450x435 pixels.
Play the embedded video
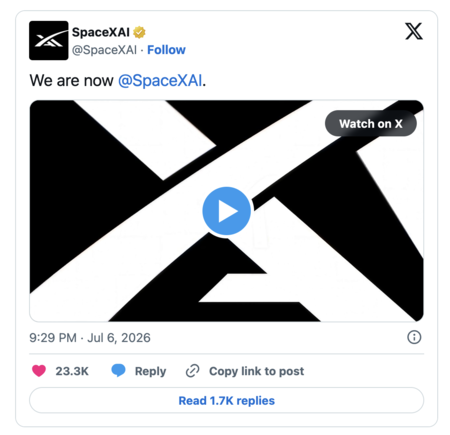point(227,211)
